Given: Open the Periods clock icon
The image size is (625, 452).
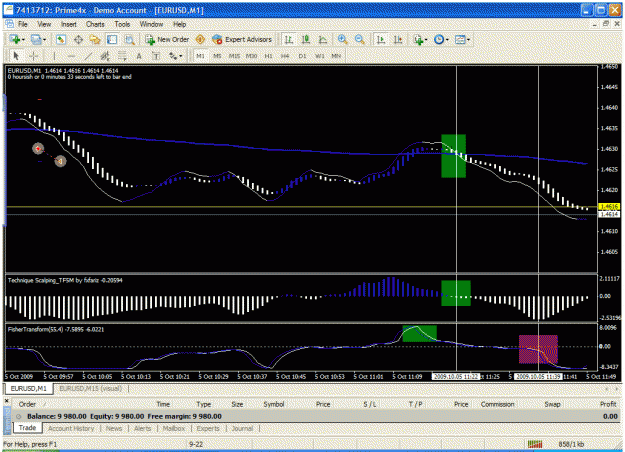Looking at the screenshot, I should point(439,39).
